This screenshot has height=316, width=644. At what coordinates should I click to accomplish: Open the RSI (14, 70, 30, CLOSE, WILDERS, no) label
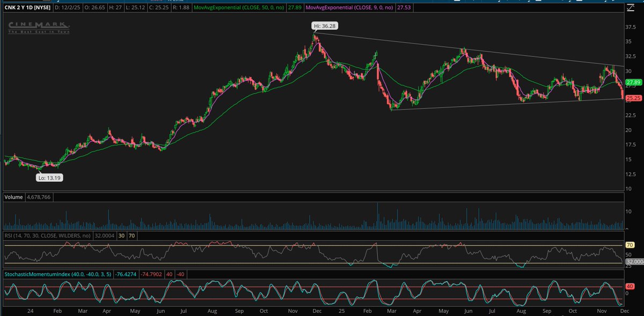click(47, 235)
